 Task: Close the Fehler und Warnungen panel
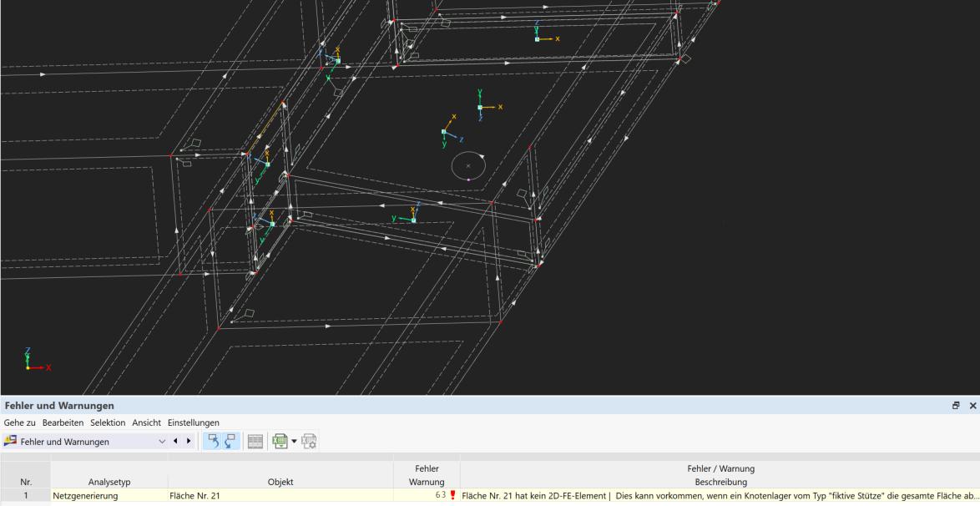pos(972,406)
